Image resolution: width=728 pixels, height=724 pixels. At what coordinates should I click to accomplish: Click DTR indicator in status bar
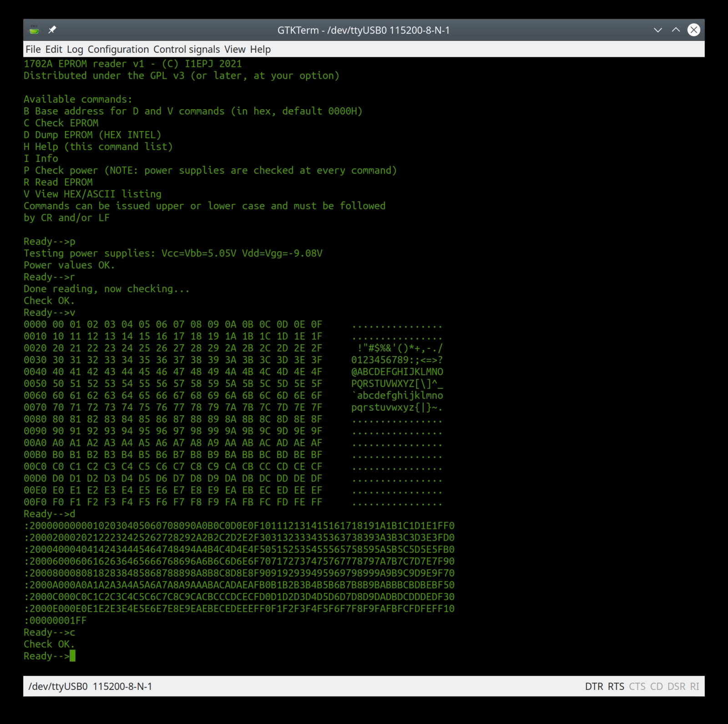(x=594, y=686)
